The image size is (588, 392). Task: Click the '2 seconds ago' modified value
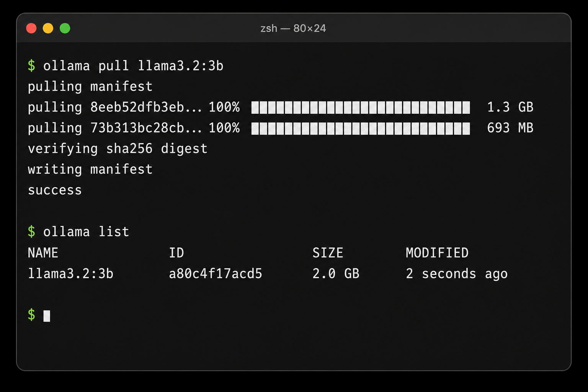[x=457, y=274]
